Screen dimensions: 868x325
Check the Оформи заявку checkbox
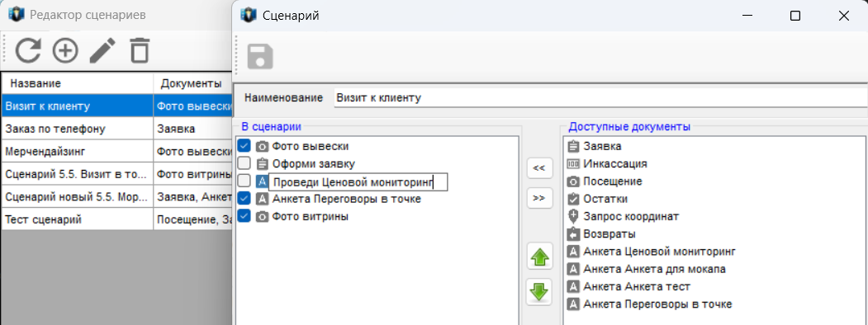coord(244,163)
